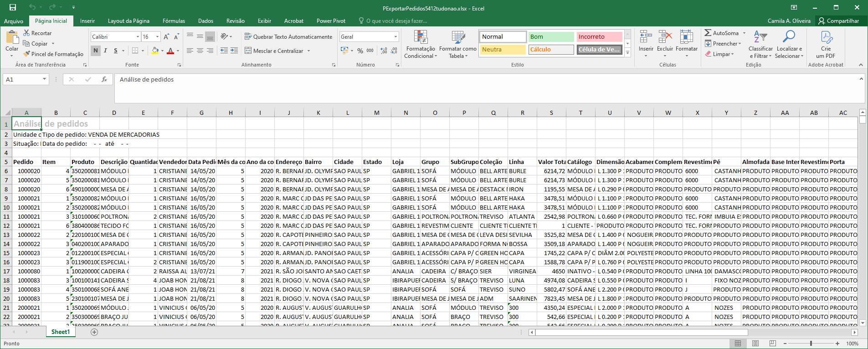Click the Preencher fill button
The image size is (868, 349).
tap(723, 44)
